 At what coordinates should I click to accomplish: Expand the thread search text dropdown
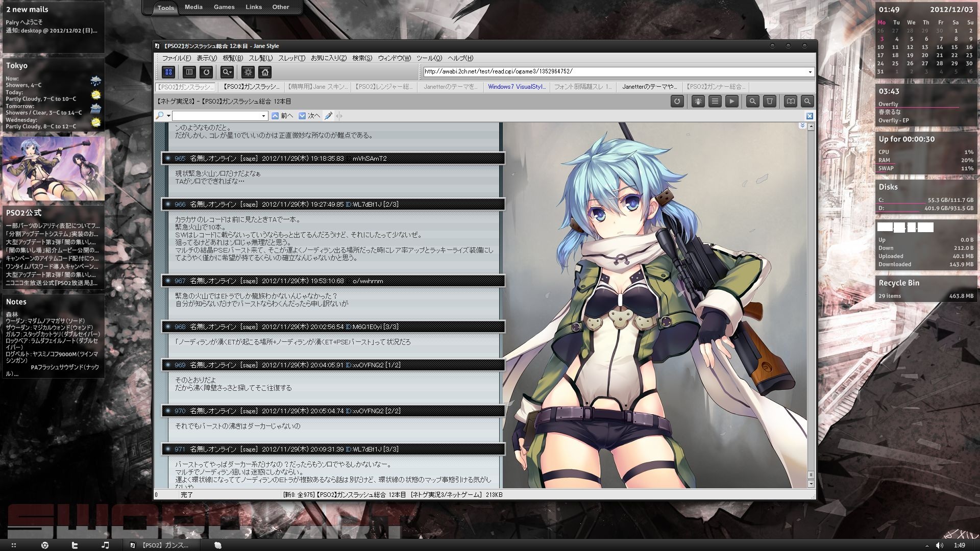pyautogui.click(x=263, y=116)
